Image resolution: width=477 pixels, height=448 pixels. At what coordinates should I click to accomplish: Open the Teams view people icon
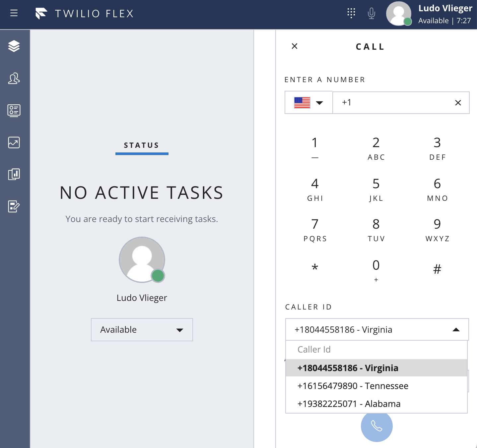click(14, 78)
